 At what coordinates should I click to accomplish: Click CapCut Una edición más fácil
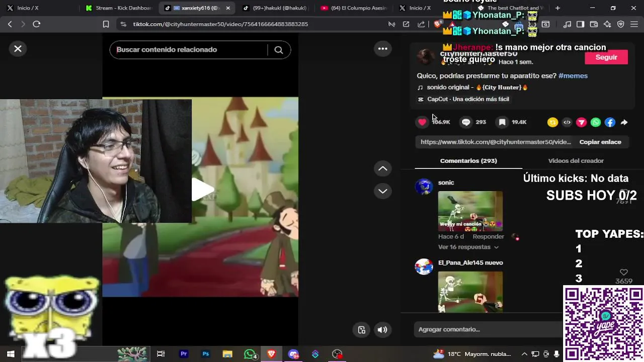point(463,99)
